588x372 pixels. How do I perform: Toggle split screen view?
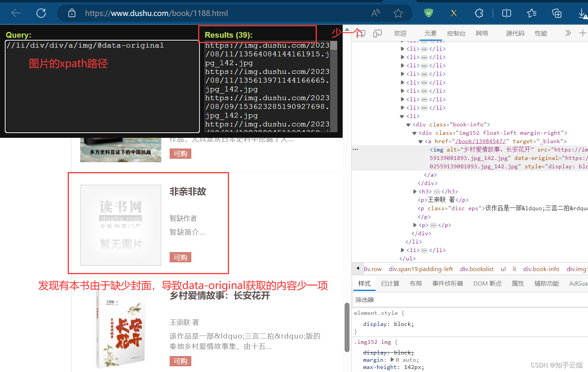[x=507, y=13]
